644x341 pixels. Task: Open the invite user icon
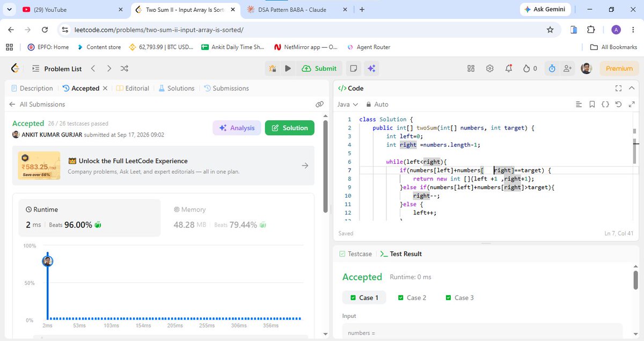tap(567, 68)
